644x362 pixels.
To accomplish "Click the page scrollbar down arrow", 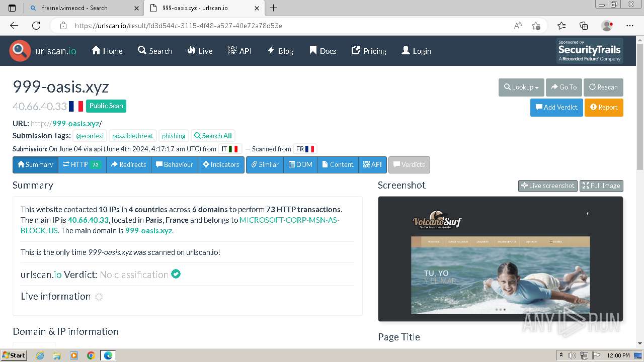I will 640,343.
